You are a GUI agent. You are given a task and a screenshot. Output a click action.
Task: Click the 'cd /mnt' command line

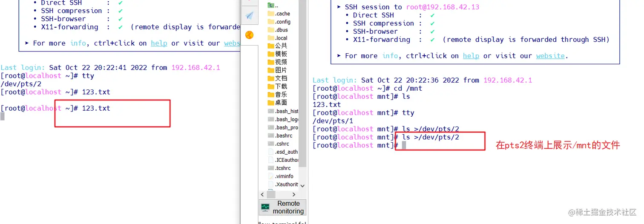[x=368, y=88]
